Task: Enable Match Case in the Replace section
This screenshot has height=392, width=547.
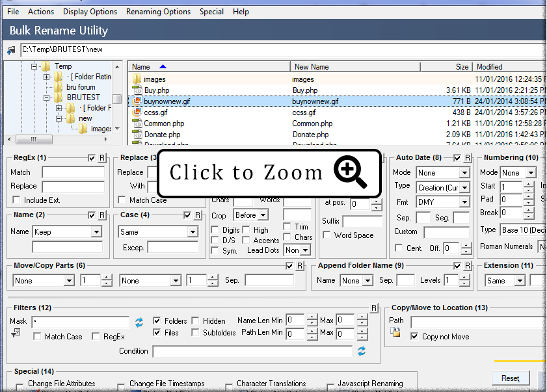Action: tap(122, 200)
